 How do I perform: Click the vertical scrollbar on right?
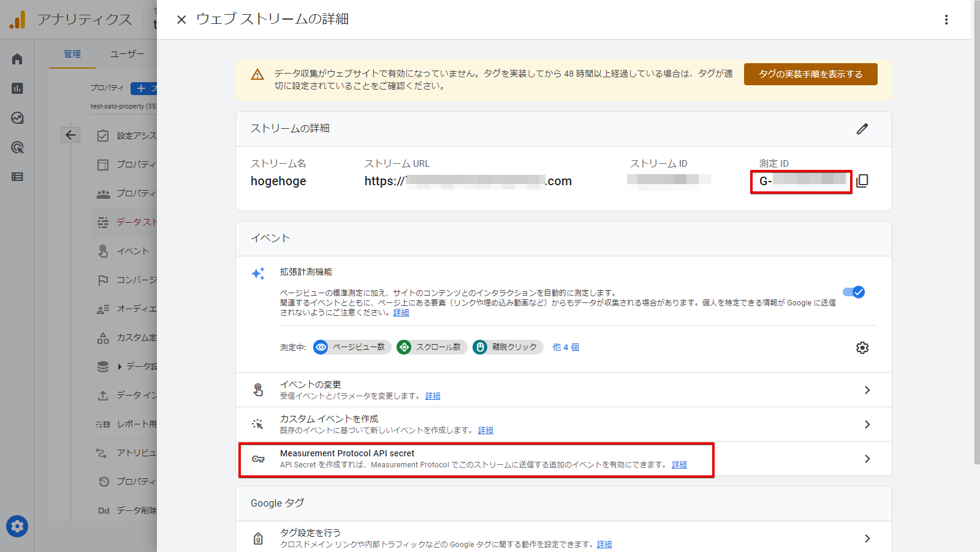pyautogui.click(x=976, y=233)
